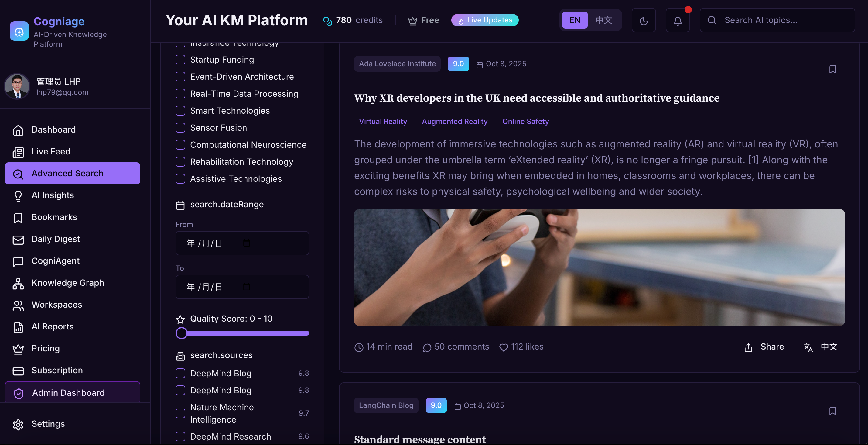Open the Subscription page
The width and height of the screenshot is (868, 445).
click(x=73, y=371)
